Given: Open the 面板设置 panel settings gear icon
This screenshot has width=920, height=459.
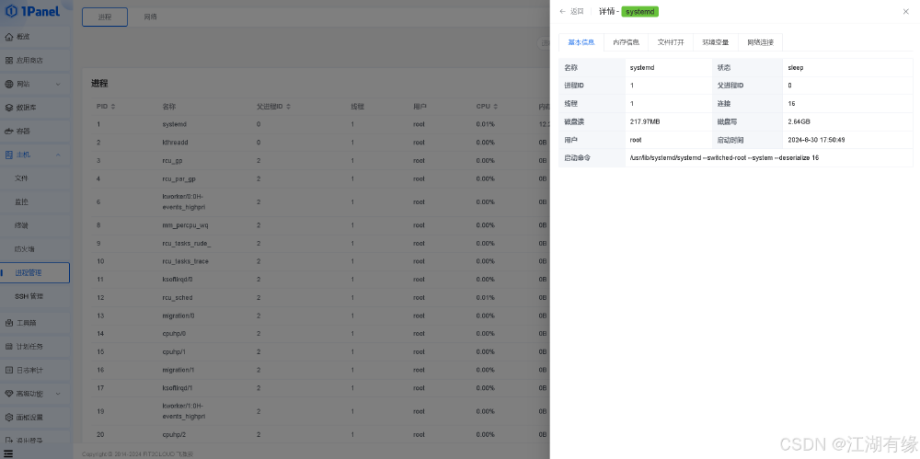Looking at the screenshot, I should [9, 417].
